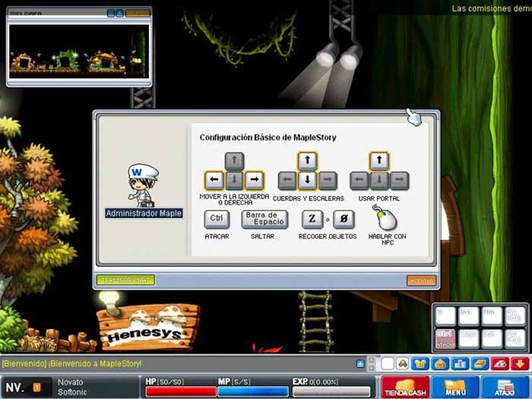Click the Administrador Maple character sprite

pos(143,185)
